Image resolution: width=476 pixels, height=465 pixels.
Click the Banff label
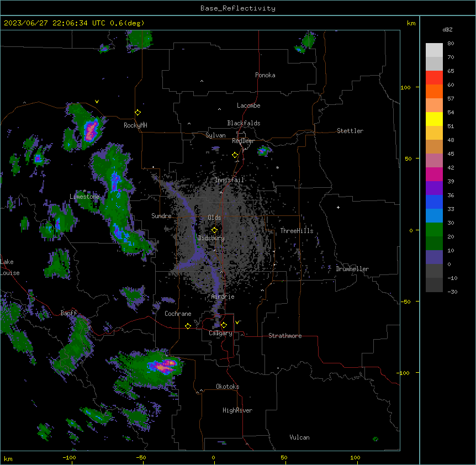(68, 313)
